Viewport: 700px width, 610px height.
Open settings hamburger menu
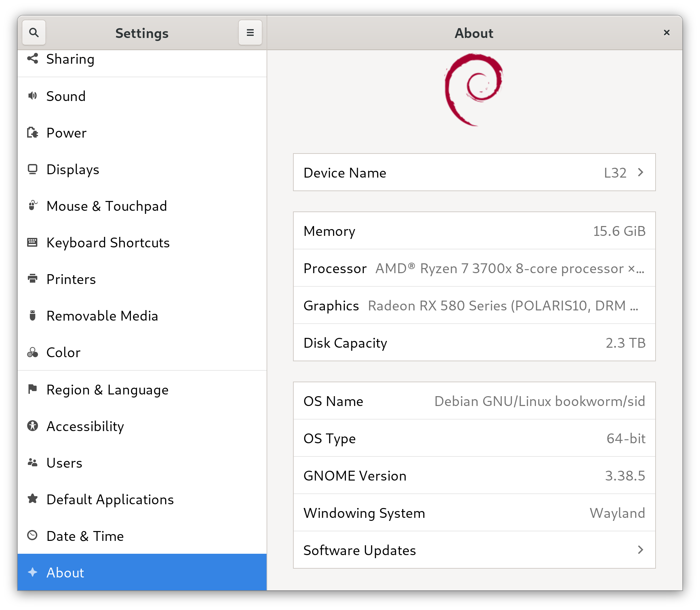251,33
